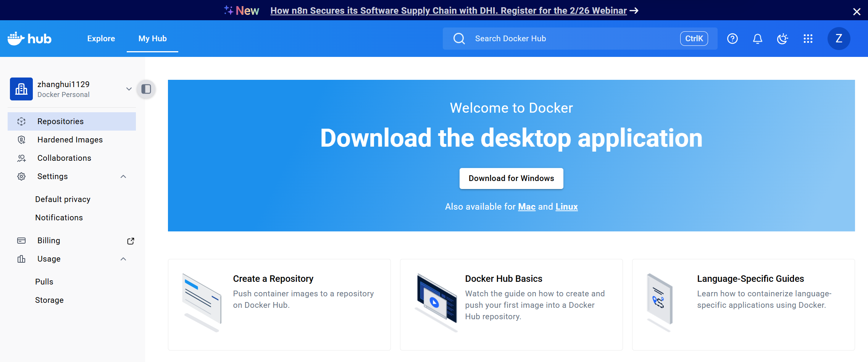Click the Watch the guide description text

pos(535,305)
